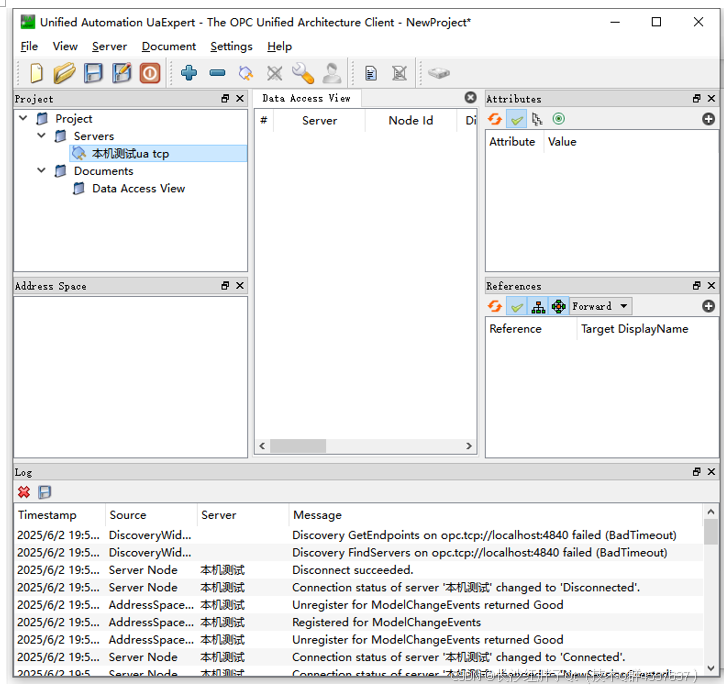The width and height of the screenshot is (724, 689).
Task: Click the cursor-select icon in Attributes toolbar
Action: (x=537, y=120)
